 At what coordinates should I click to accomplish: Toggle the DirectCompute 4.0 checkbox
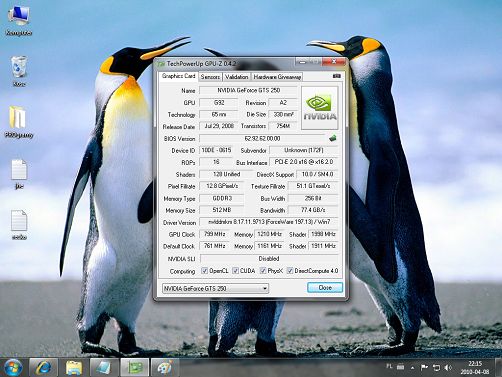[290, 271]
